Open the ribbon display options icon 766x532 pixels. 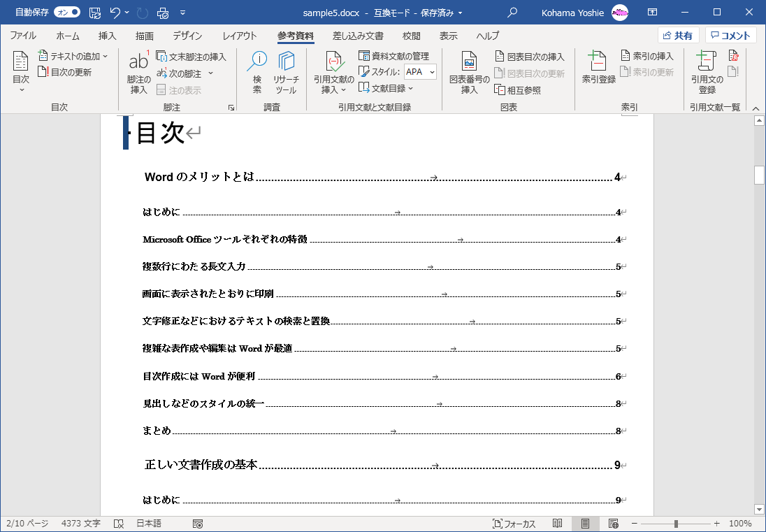click(652, 12)
